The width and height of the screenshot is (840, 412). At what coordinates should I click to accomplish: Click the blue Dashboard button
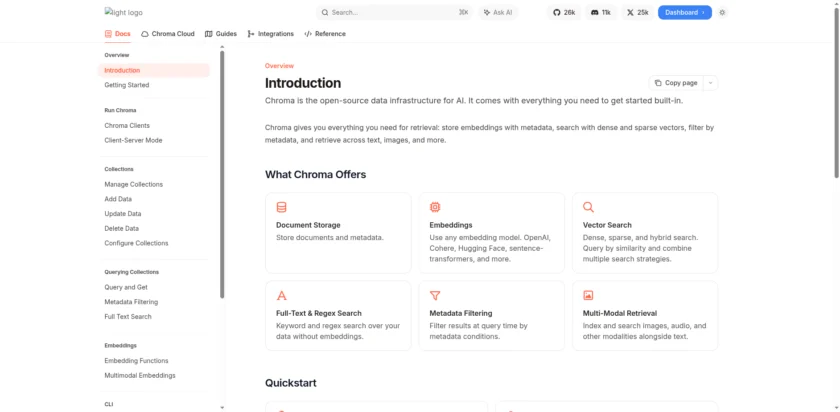click(684, 13)
